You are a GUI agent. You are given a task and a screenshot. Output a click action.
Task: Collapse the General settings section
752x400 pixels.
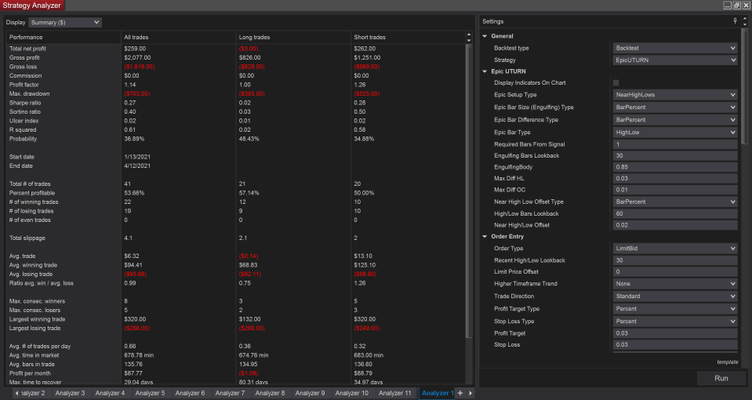pos(485,36)
